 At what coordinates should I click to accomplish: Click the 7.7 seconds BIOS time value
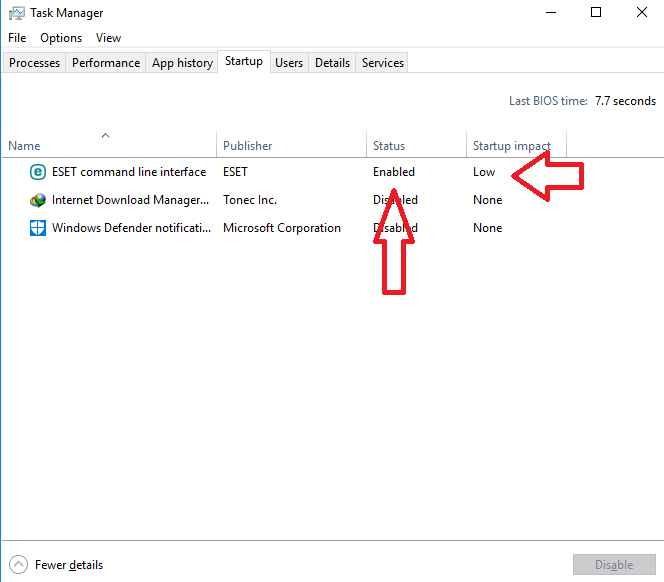point(625,101)
